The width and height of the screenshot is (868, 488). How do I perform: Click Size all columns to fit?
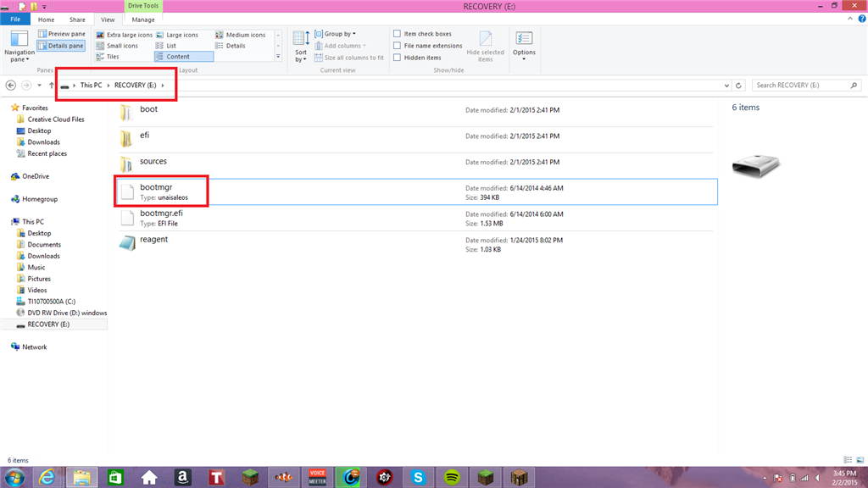[348, 58]
